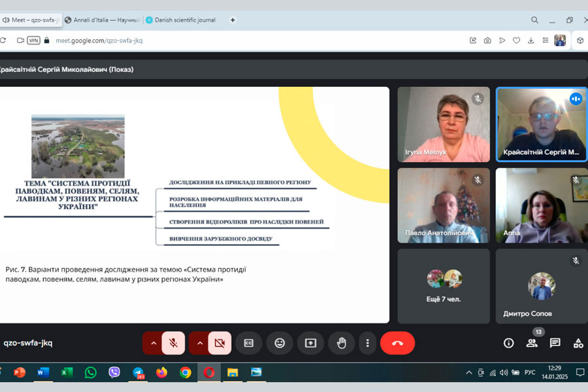Switch to the Annali d'Italia tab
The height and width of the screenshot is (392, 588).
point(102,20)
